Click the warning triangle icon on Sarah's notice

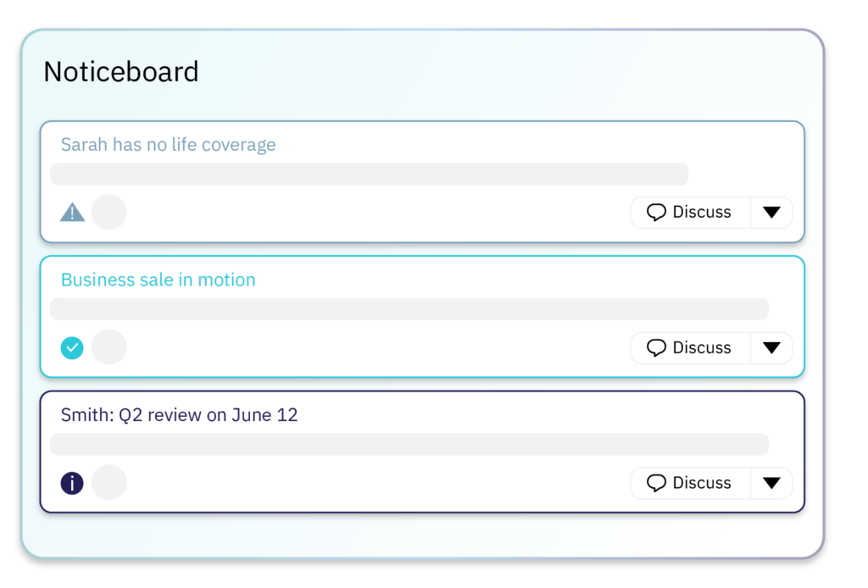(73, 213)
